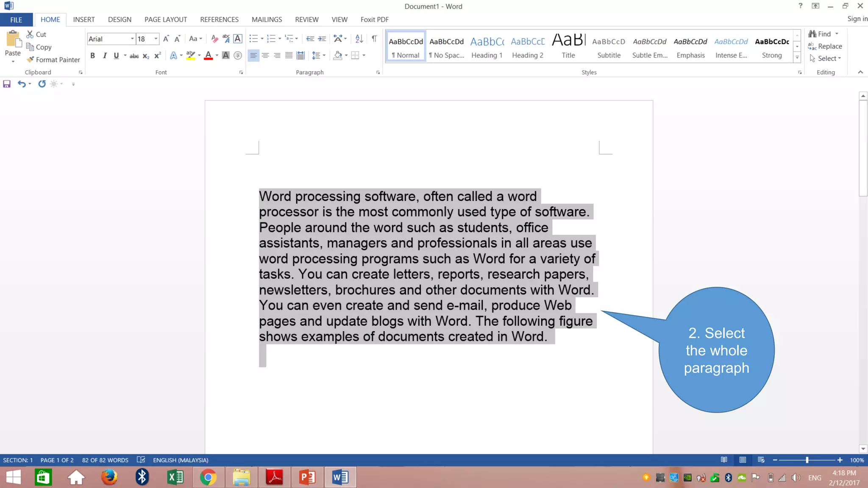The height and width of the screenshot is (488, 868).
Task: Click the Replace button
Action: pyautogui.click(x=825, y=46)
